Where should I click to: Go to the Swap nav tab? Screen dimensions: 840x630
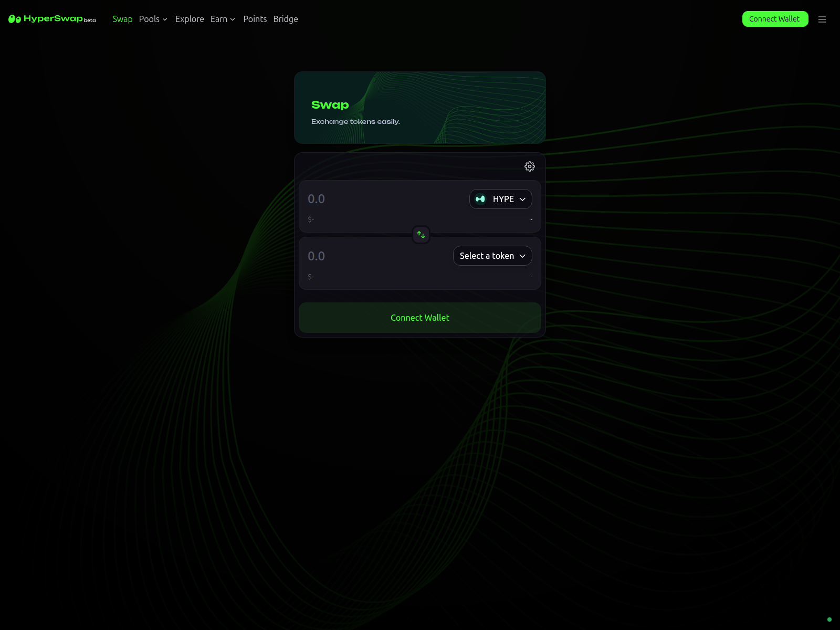122,19
